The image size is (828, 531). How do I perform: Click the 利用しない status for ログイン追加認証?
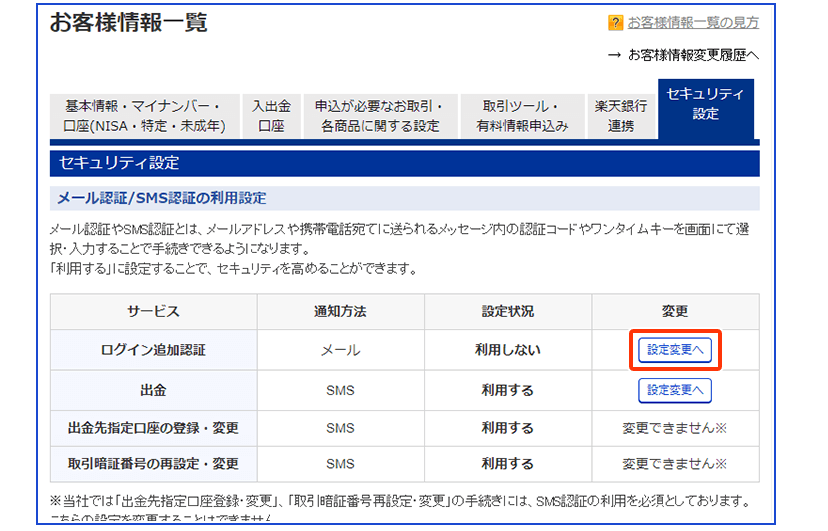pyautogui.click(x=507, y=350)
